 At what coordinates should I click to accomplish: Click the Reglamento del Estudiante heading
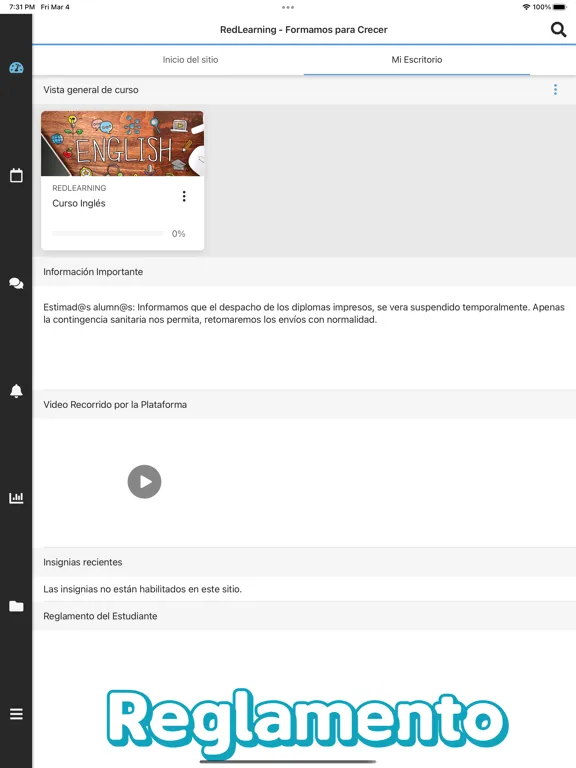tap(100, 616)
